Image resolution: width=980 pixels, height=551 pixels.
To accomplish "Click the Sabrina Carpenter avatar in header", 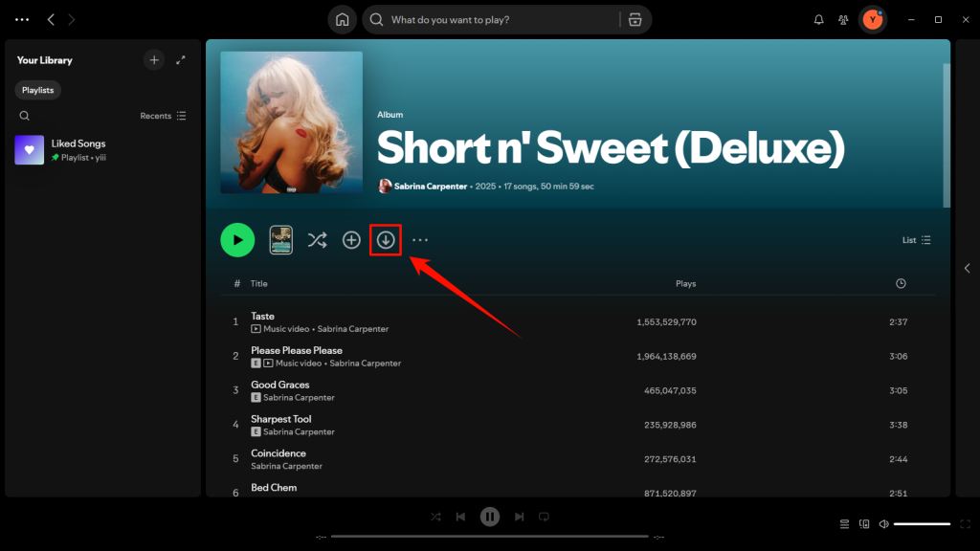I will point(385,187).
